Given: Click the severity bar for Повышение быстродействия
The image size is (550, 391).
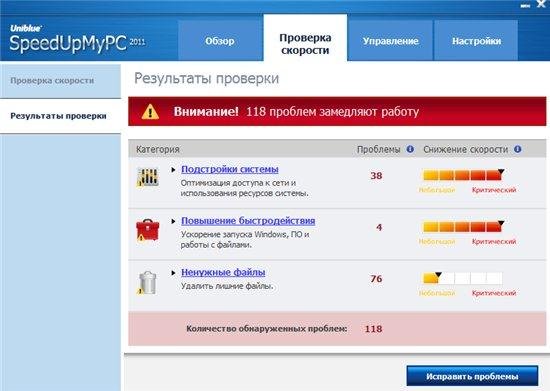Looking at the screenshot, I should pyautogui.click(x=463, y=227).
